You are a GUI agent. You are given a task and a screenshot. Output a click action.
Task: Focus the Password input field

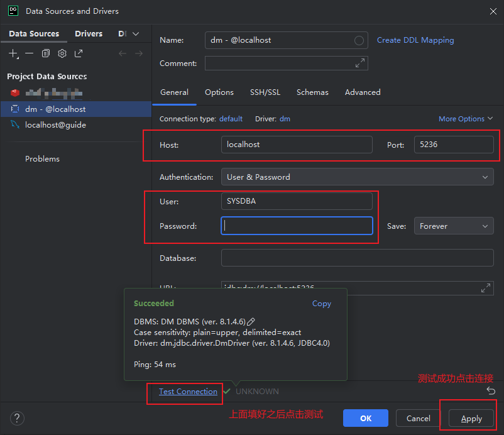[x=297, y=226]
